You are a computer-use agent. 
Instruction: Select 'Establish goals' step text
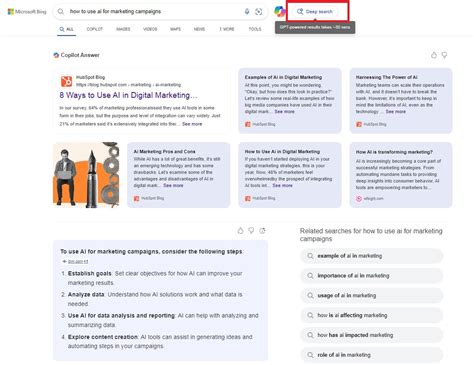coord(89,273)
